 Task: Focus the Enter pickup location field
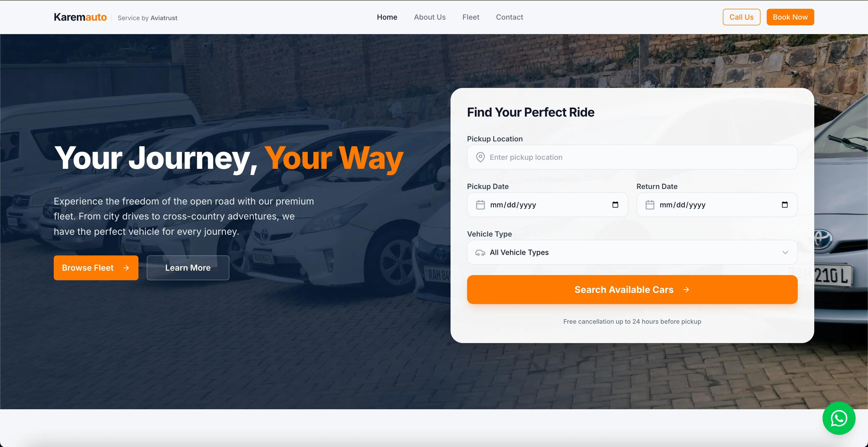click(x=632, y=157)
